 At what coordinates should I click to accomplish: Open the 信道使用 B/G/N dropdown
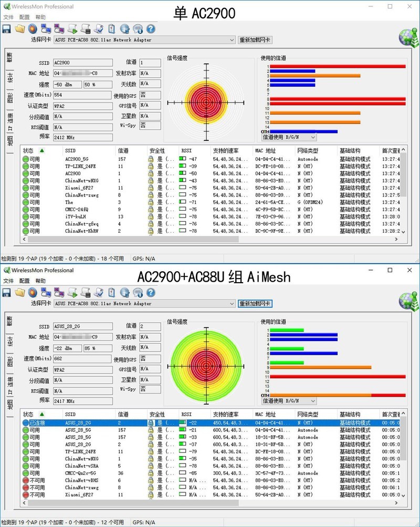click(x=312, y=136)
